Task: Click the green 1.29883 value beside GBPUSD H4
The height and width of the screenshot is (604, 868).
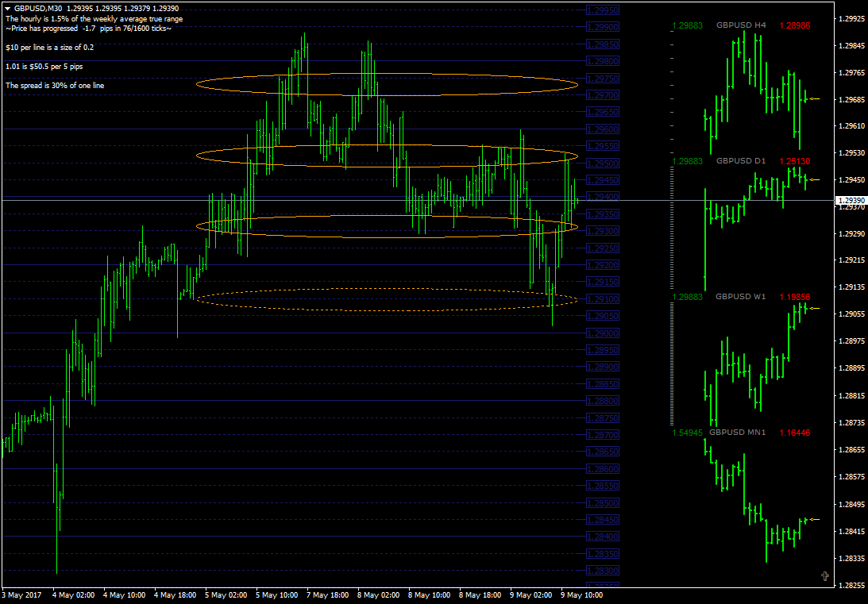Action: 687,25
